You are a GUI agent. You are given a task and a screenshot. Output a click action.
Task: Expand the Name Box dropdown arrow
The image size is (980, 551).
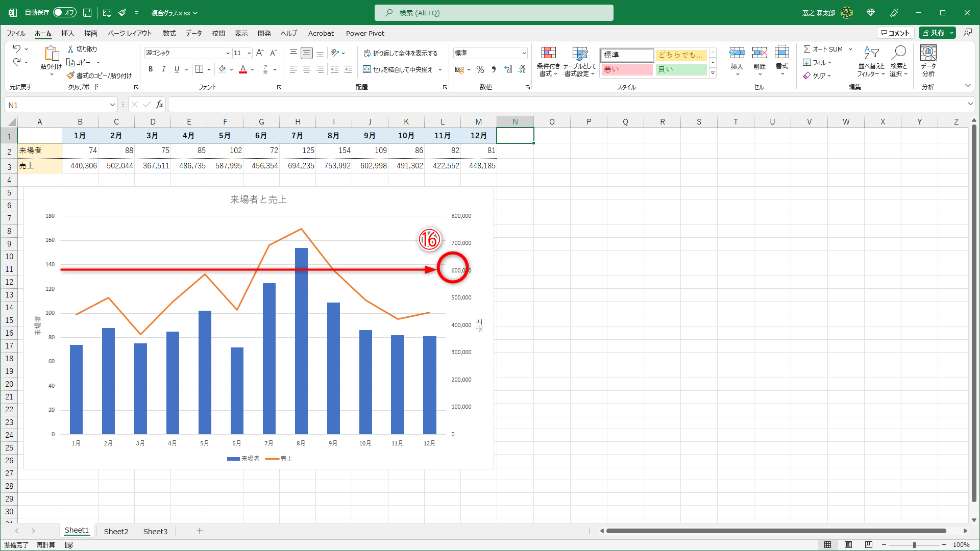112,105
